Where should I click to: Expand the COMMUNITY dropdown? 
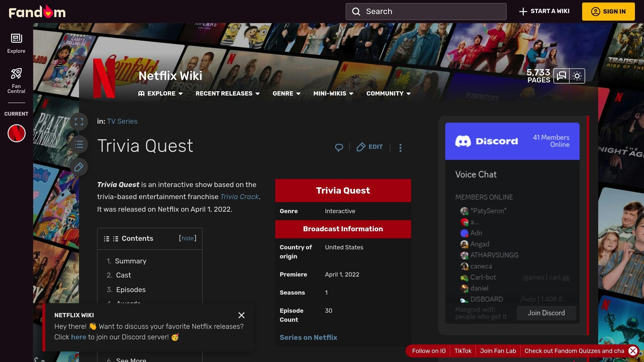coord(388,94)
